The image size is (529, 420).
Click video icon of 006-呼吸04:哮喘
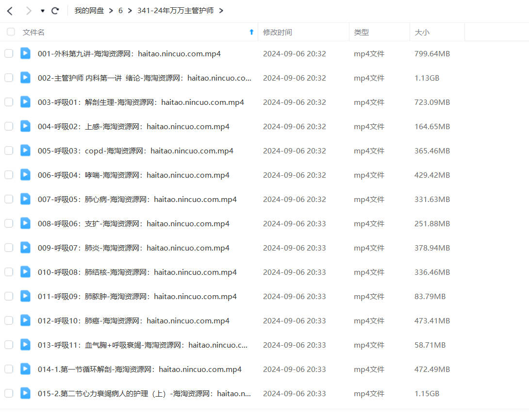[25, 175]
